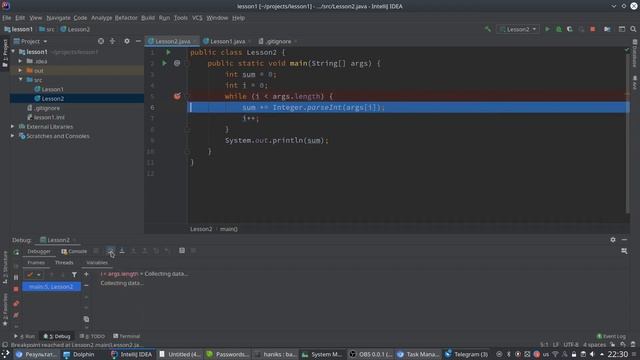The image size is (640, 360).
Task: Click the Step Into debug icon
Action: (x=122, y=251)
